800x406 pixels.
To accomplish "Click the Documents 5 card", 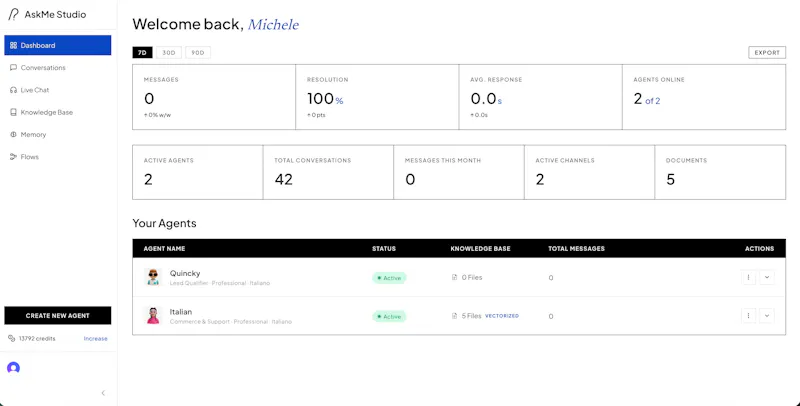I will [720, 172].
